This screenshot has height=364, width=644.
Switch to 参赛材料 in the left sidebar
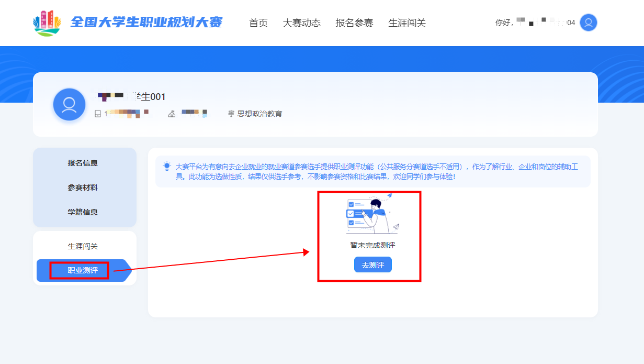tap(83, 187)
